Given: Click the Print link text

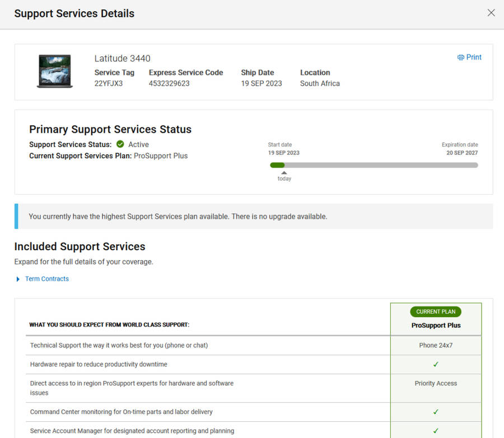Looking at the screenshot, I should coord(474,57).
